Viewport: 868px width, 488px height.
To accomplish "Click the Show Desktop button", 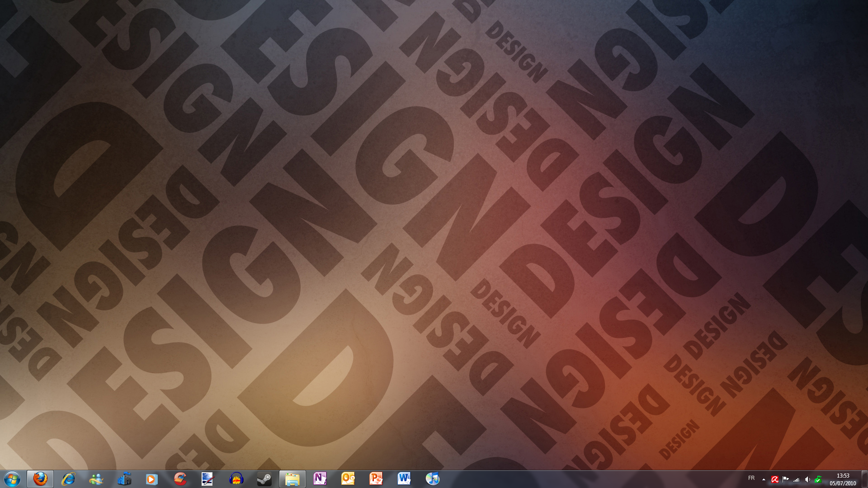I will (x=864, y=479).
